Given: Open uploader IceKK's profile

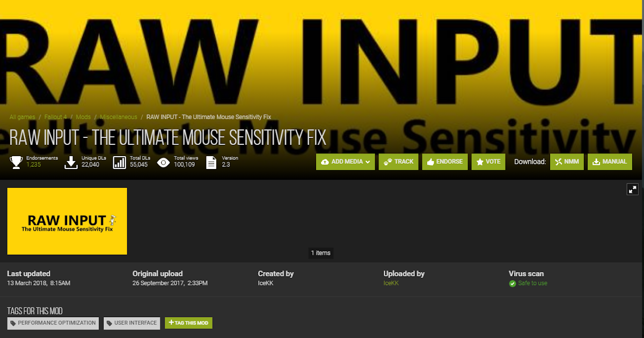Looking at the screenshot, I should pyautogui.click(x=391, y=283).
